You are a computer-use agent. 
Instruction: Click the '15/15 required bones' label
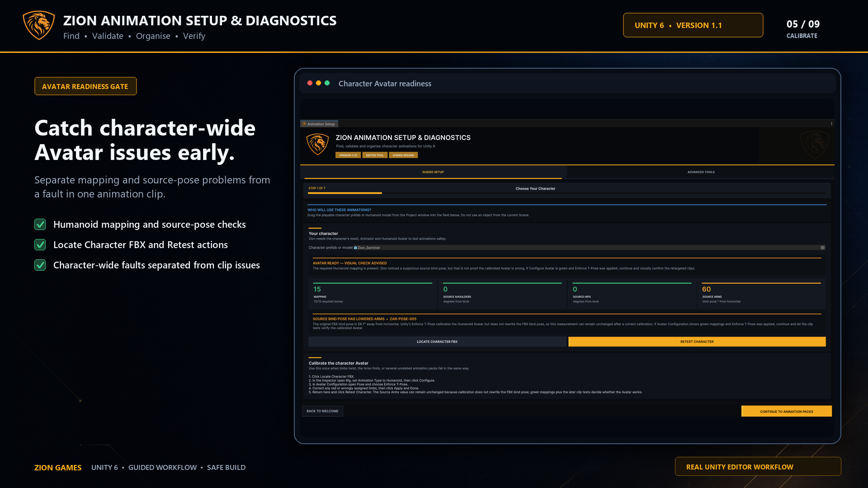(328, 301)
